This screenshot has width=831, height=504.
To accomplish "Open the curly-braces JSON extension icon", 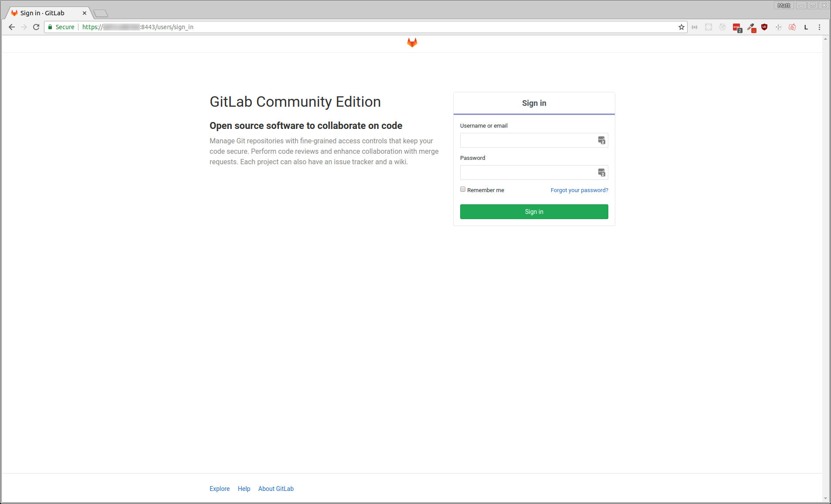I will (695, 27).
